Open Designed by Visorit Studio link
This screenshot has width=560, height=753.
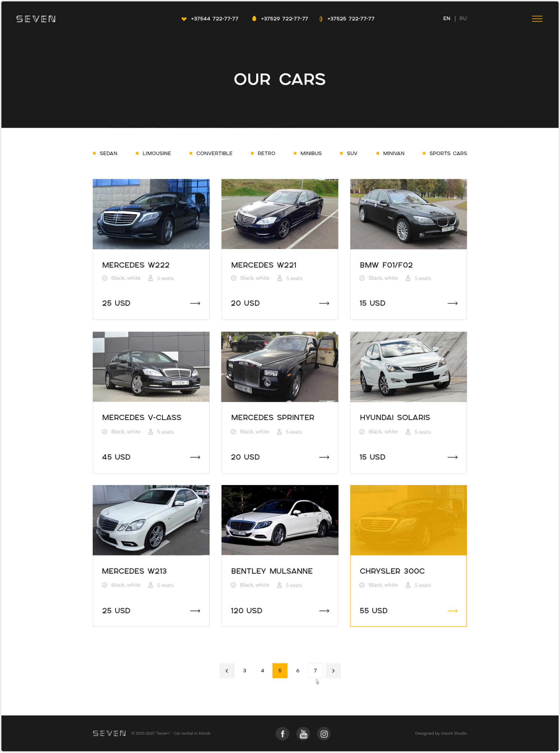[x=441, y=733]
